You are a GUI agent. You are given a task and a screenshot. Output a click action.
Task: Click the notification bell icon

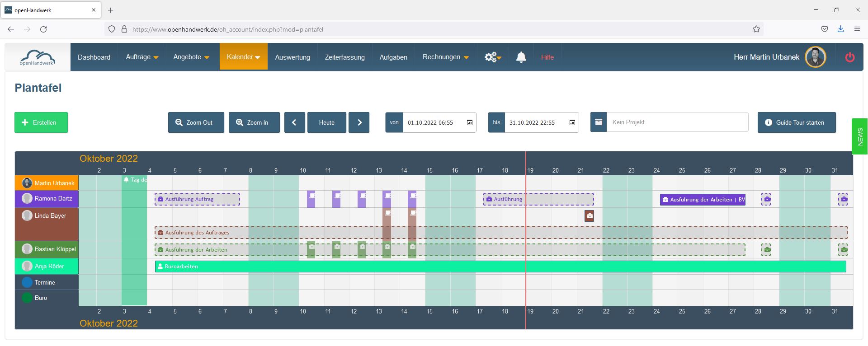pos(521,57)
